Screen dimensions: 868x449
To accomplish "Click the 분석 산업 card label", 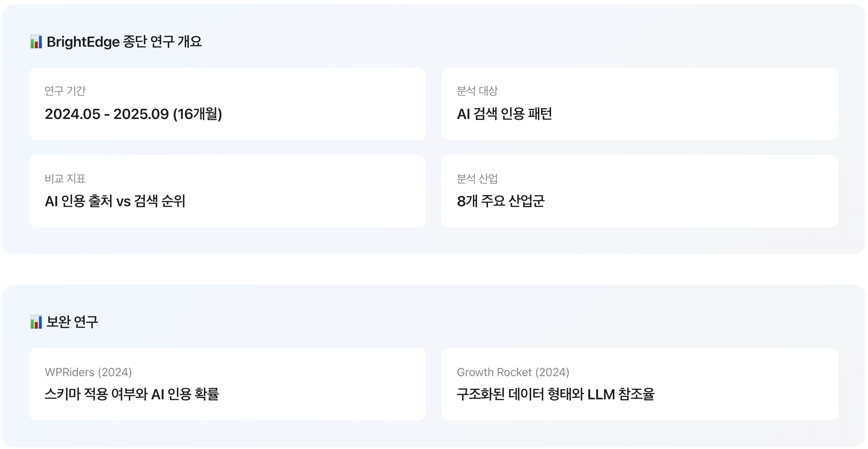I will click(x=477, y=178).
